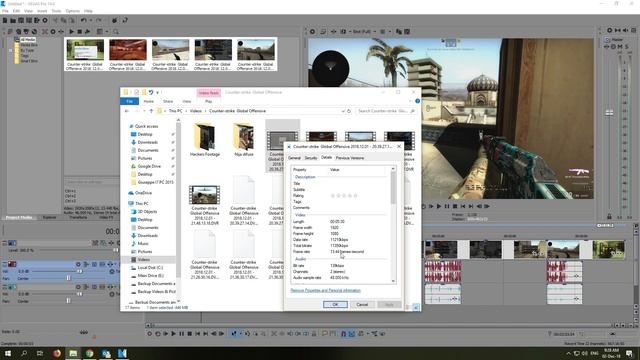Click Remove Properties and Personal Information link

click(x=325, y=291)
